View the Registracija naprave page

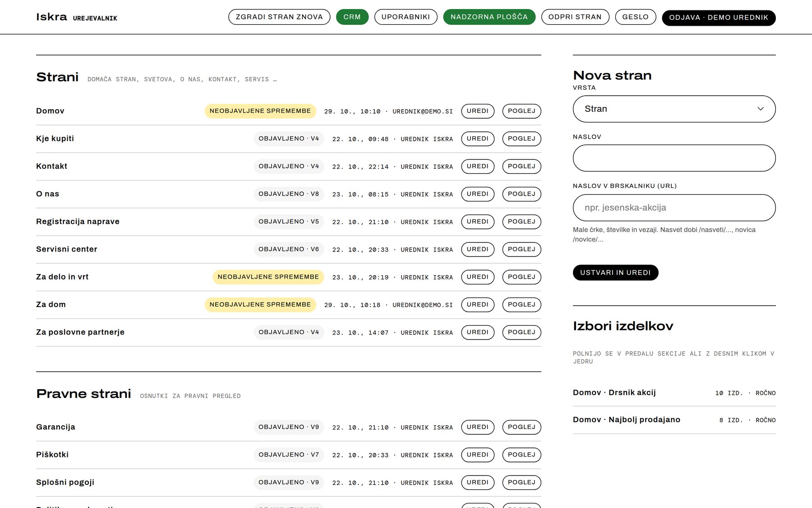tap(521, 222)
